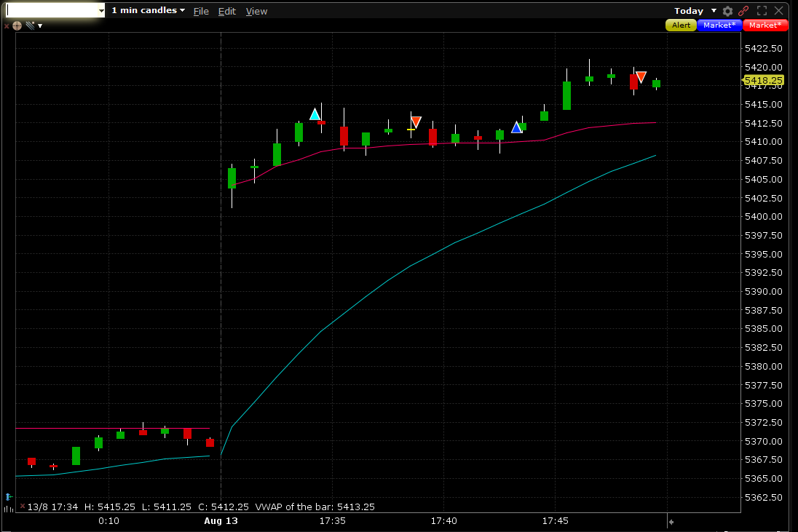The height and width of the screenshot is (532, 798).
Task: Click the small red x by the crosshair
Action: (7, 26)
